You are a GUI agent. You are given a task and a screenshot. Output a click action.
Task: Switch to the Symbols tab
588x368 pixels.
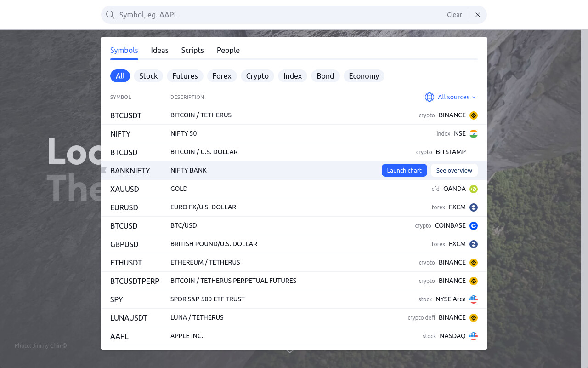click(x=124, y=50)
